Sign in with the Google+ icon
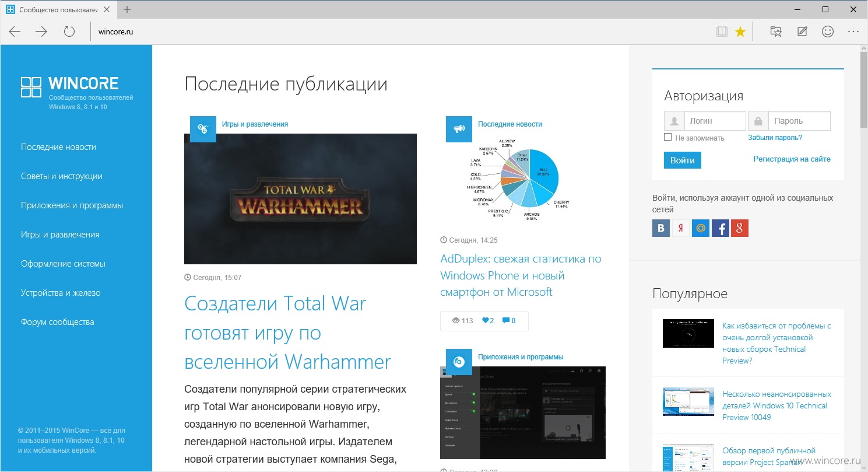Screen dimensions: 868x472 click(x=740, y=228)
